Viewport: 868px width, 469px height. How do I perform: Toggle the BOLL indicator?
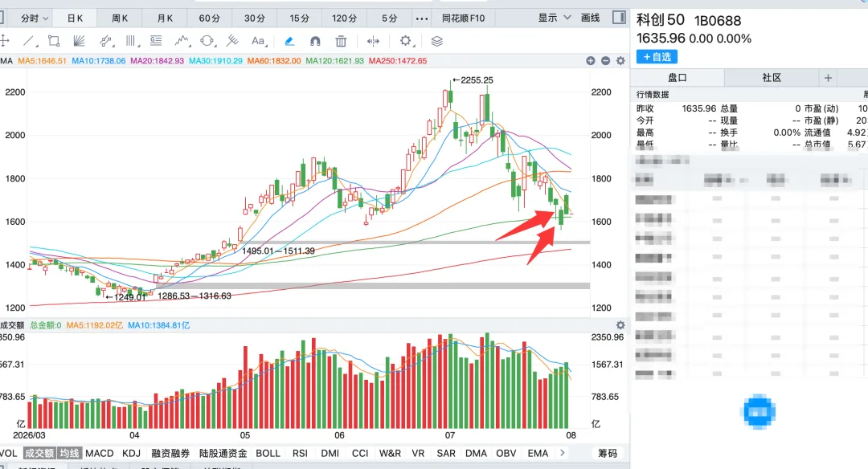coord(268,453)
